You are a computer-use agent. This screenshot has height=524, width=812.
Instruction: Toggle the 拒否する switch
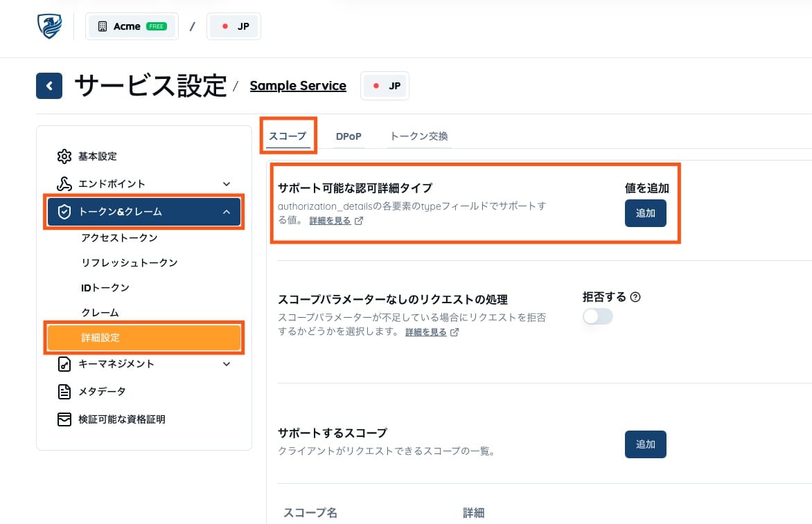tap(598, 316)
